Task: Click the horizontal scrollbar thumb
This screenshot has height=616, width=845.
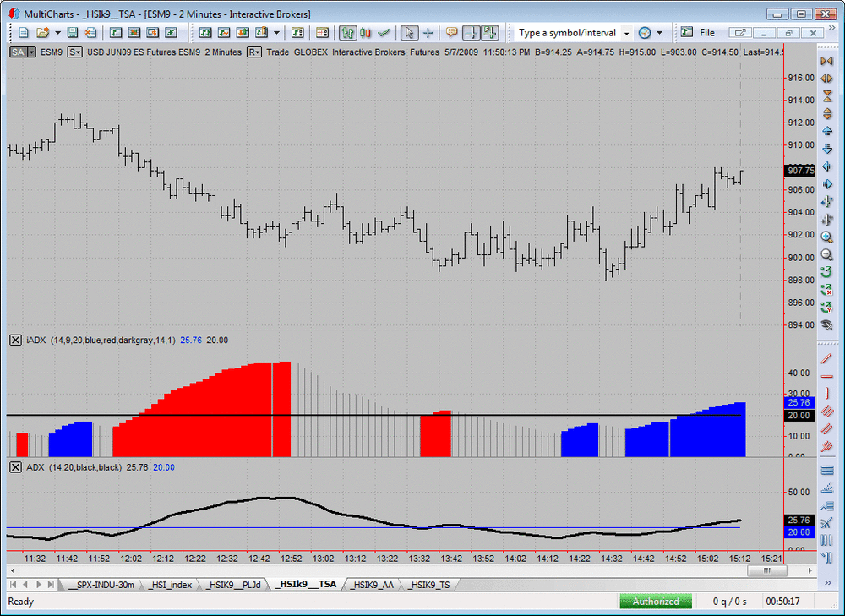Action: [766, 570]
